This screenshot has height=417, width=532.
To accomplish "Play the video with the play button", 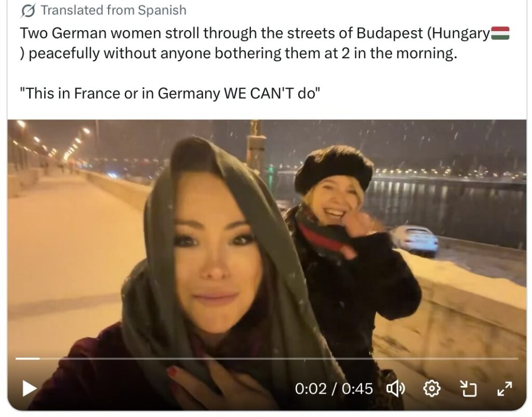I will pyautogui.click(x=29, y=388).
